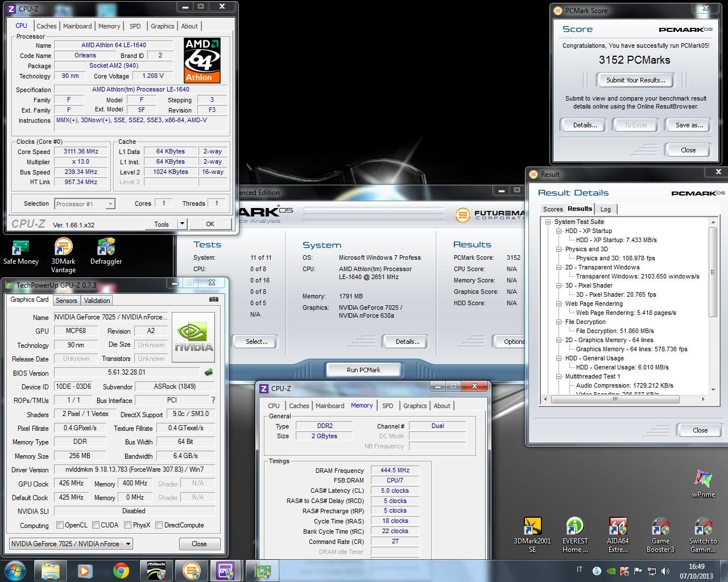Screen dimensions: 728x582
Task: Switch to Caches tab in top CPU-Z
Action: [47, 26]
